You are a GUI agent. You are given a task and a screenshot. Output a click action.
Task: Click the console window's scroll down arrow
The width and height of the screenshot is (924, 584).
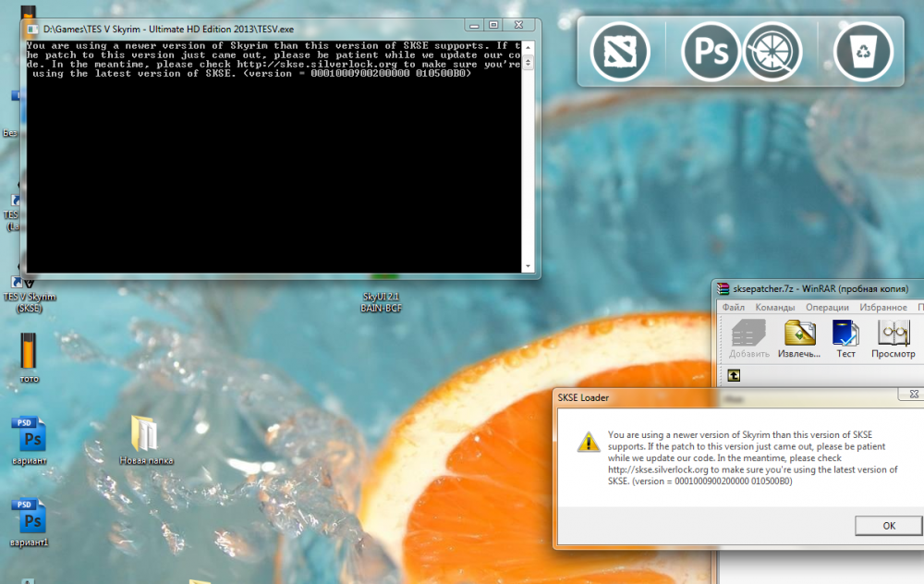[x=529, y=266]
